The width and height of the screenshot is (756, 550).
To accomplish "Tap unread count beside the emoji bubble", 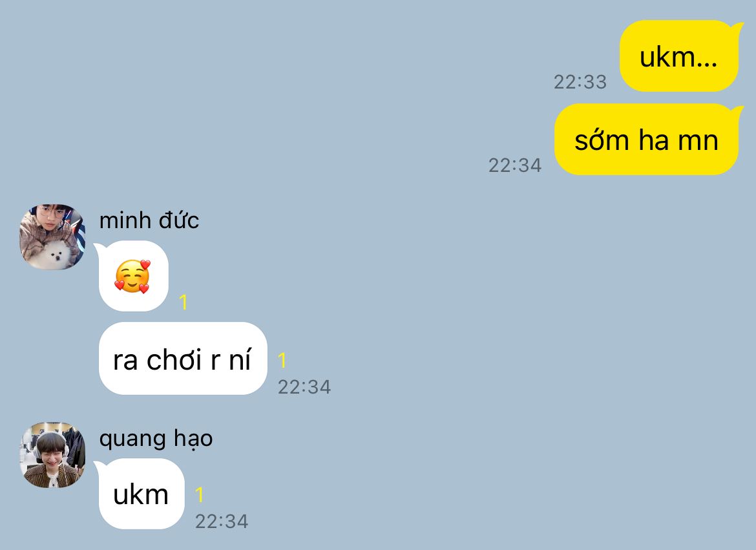I will coord(183,302).
